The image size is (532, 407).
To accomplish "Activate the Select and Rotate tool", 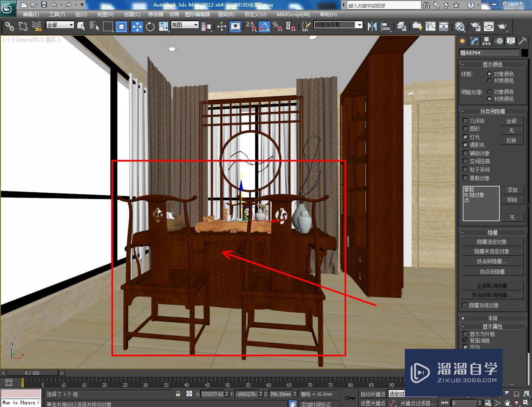I will 150,27.
